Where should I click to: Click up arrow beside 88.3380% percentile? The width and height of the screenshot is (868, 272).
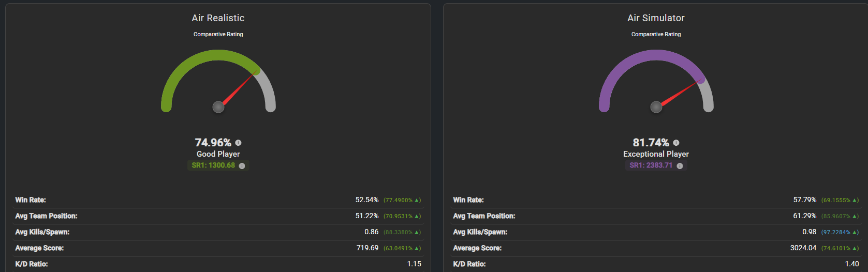(418, 232)
